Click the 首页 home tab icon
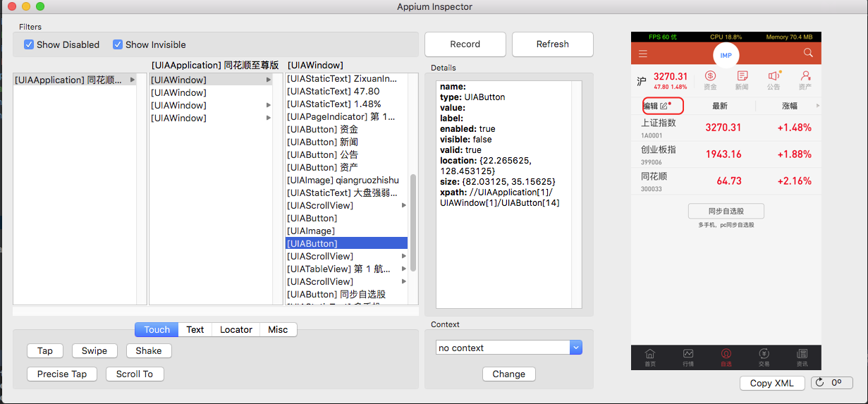This screenshot has width=868, height=404. pos(649,353)
